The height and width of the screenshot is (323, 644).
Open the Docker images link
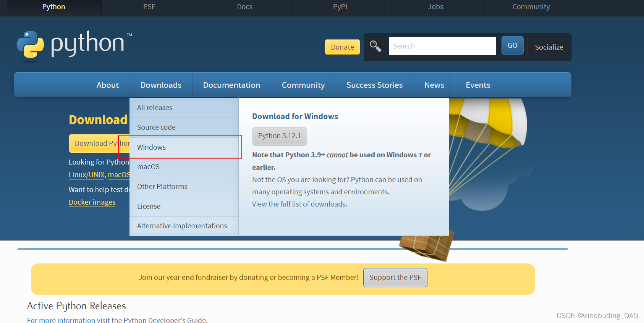[x=92, y=202]
